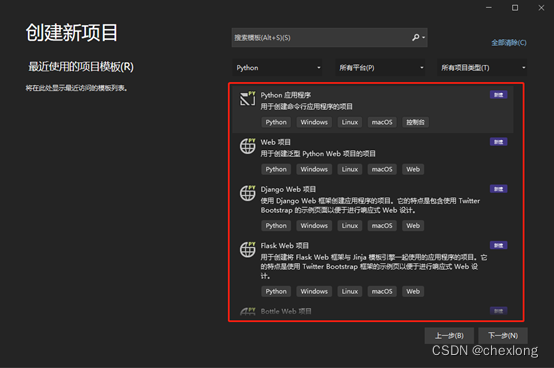Select the Web 项目 template title
554x368 pixels.
[x=276, y=142]
